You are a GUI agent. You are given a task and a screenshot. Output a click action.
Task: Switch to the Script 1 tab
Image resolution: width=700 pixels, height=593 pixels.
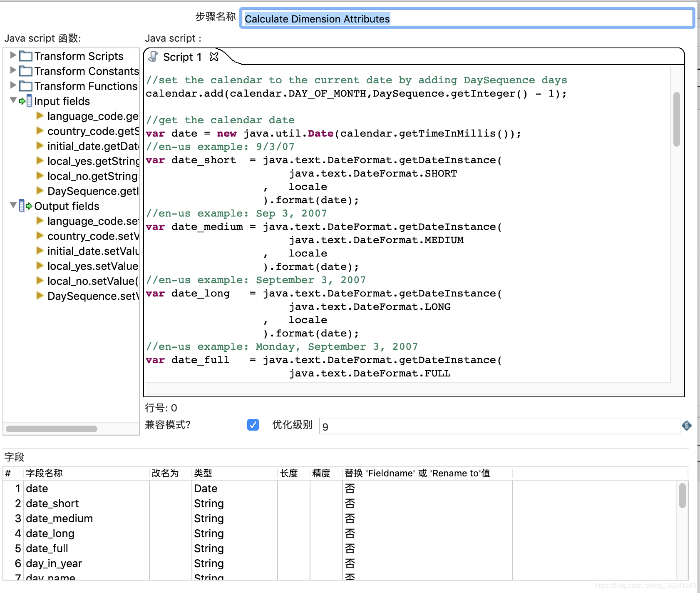point(182,57)
